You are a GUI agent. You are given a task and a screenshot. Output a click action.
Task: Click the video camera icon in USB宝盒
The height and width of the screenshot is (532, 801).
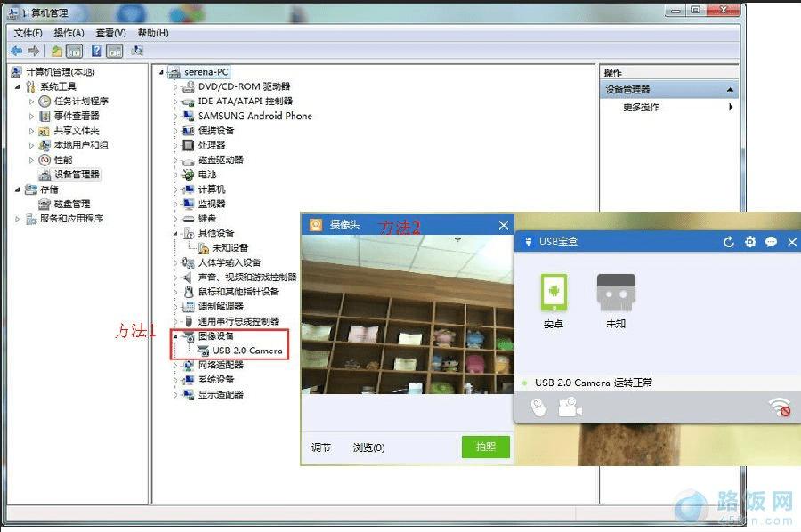pos(570,407)
